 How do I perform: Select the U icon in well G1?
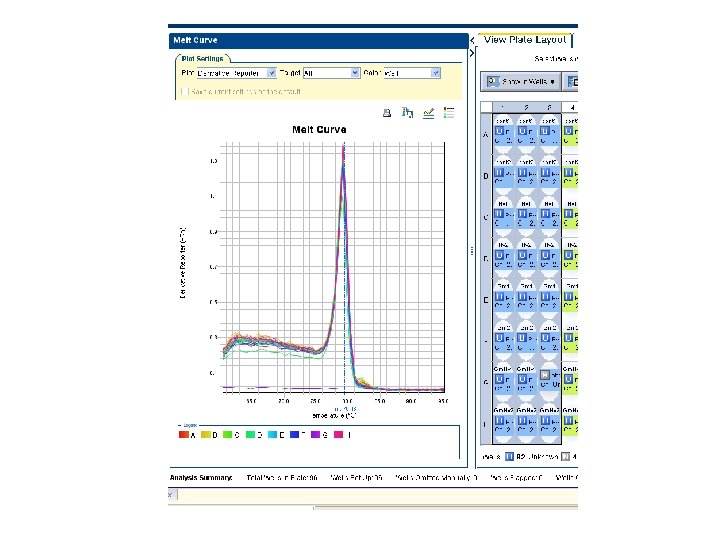(499, 379)
